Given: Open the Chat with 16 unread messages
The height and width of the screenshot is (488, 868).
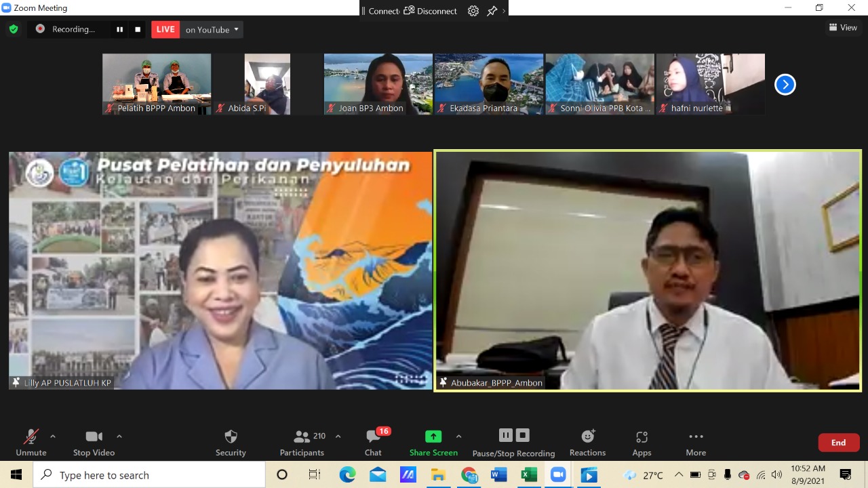Looking at the screenshot, I should 374,443.
